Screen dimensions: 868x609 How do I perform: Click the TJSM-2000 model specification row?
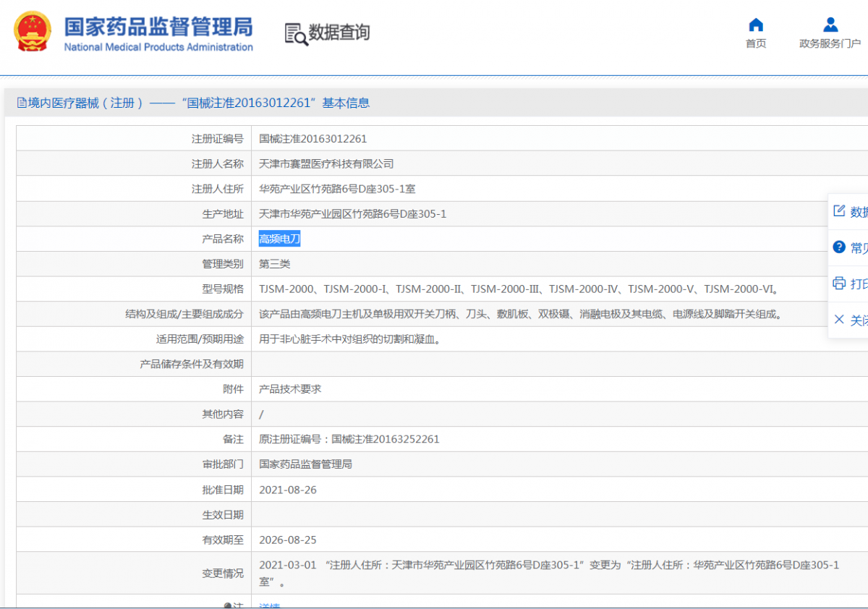[519, 289]
